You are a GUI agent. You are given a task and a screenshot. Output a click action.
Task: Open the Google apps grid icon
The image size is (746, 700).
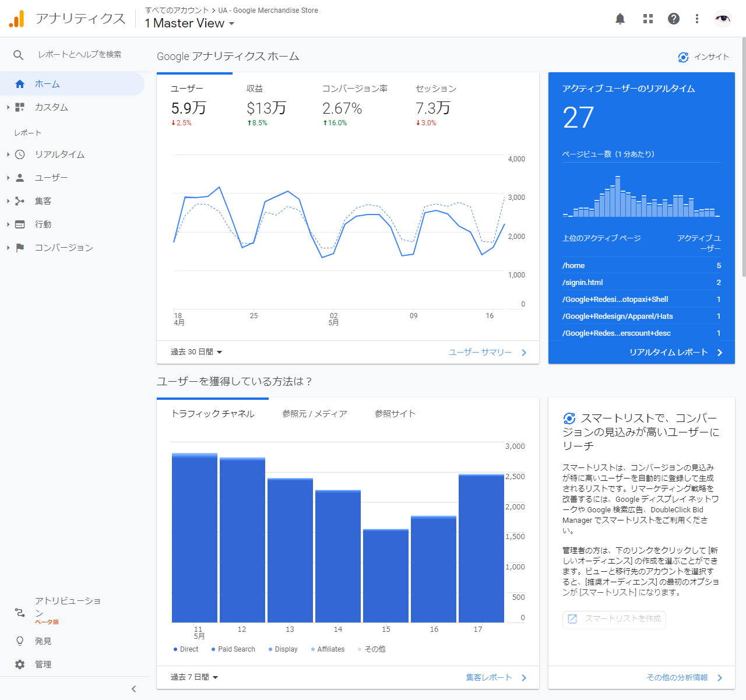coord(648,19)
